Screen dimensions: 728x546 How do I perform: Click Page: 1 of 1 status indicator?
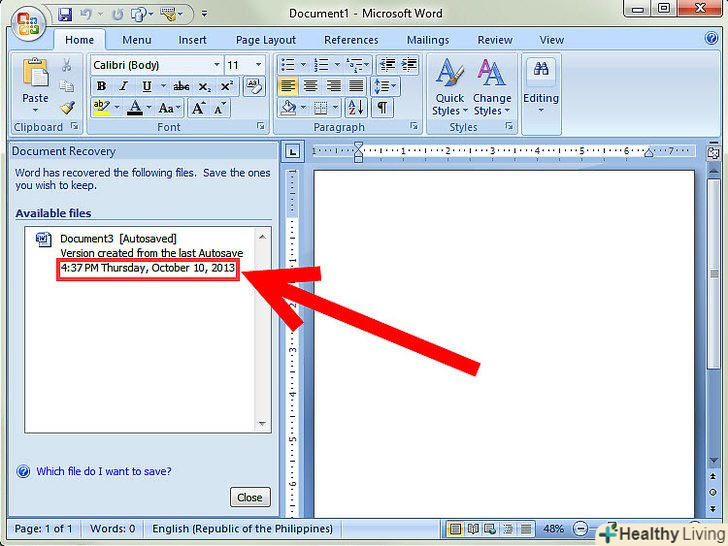tap(44, 528)
